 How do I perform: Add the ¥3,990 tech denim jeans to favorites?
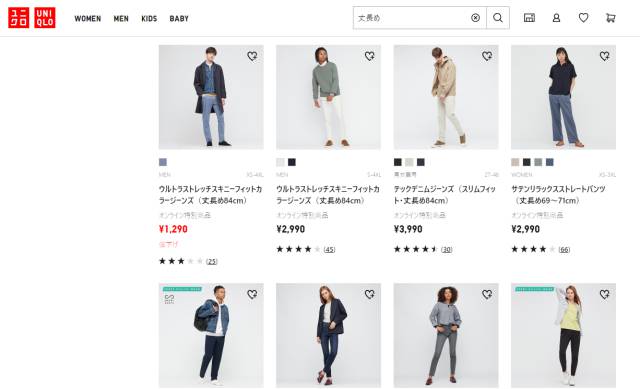487,56
